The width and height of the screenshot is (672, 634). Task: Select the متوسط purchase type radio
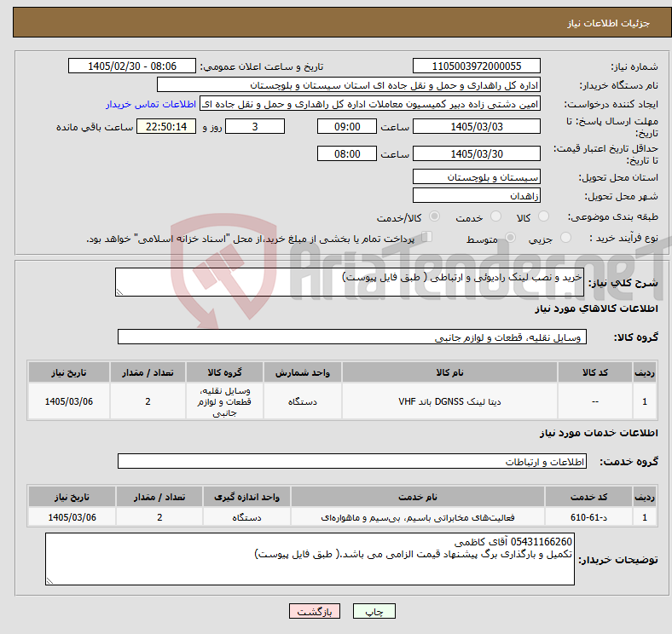[x=510, y=237]
